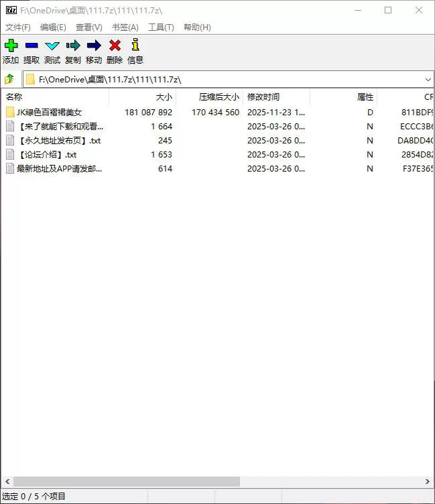Screen dimensions: 435x504
Task: Click the packed size 170 434 560
Action: click(x=215, y=112)
